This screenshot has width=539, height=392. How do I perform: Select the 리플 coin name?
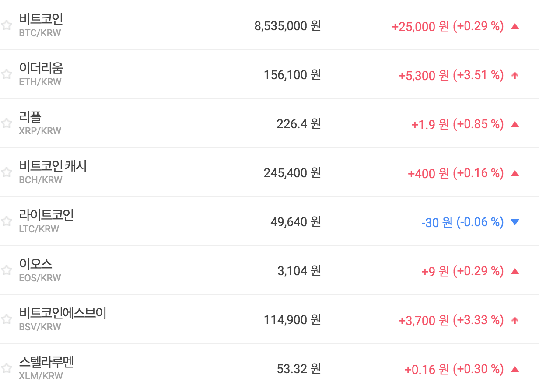[x=30, y=117]
